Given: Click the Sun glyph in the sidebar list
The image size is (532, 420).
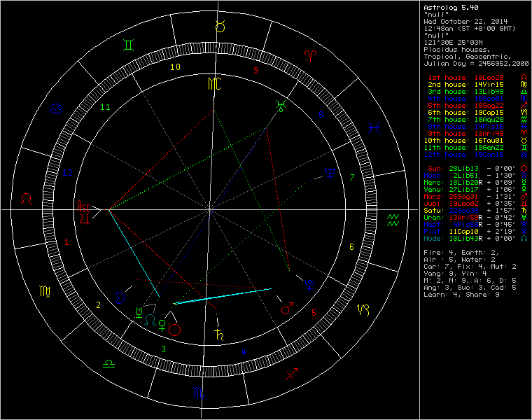Looking at the screenshot, I should tap(524, 168).
